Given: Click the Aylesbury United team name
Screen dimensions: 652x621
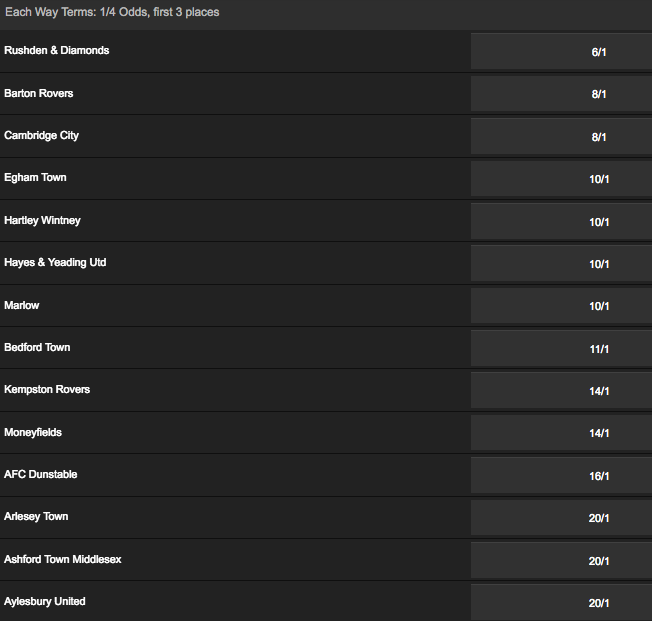Looking at the screenshot, I should click(45, 601).
